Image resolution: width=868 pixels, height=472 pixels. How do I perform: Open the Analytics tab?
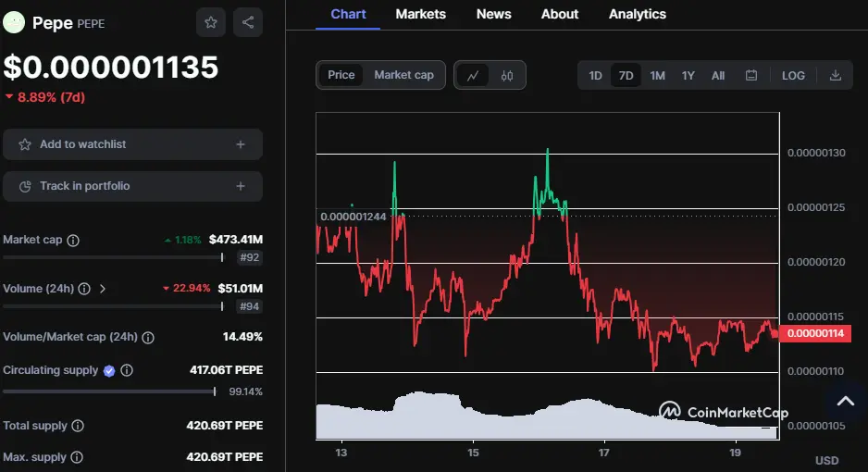(x=638, y=15)
